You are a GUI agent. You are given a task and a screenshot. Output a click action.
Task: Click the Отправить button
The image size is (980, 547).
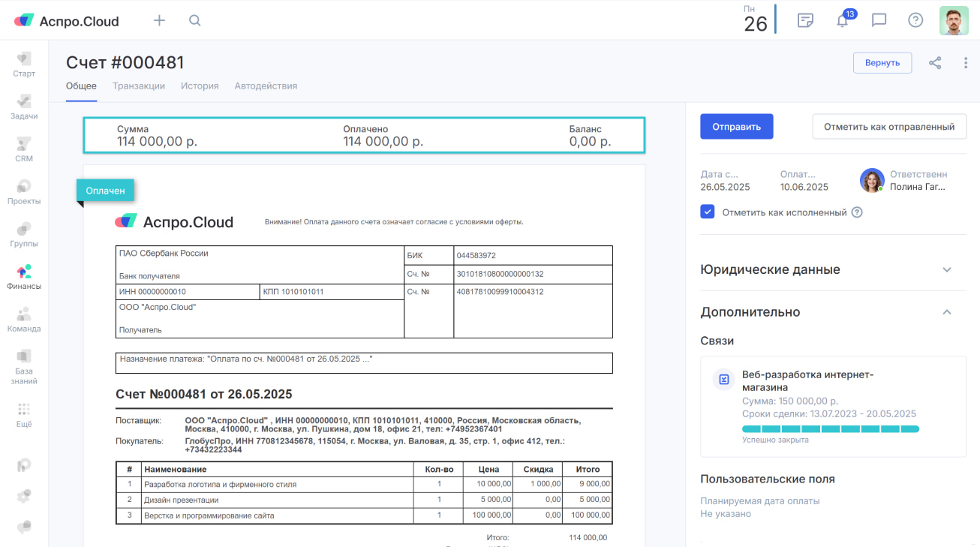(736, 127)
